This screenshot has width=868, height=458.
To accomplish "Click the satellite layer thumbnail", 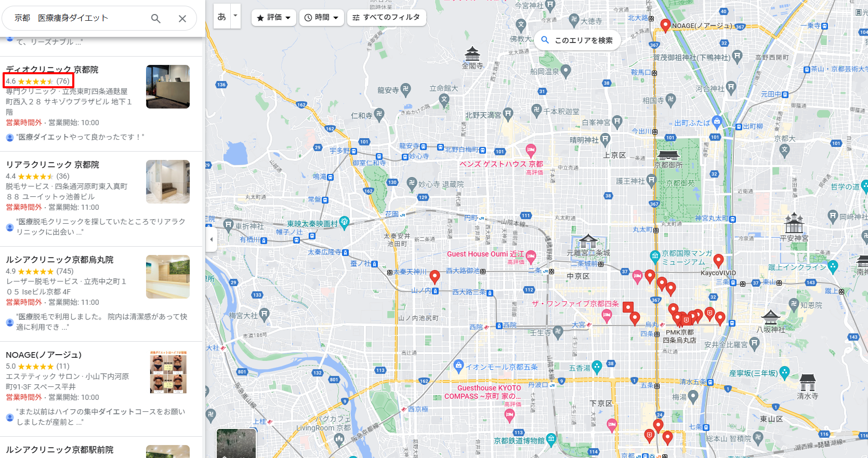I will pyautogui.click(x=236, y=443).
